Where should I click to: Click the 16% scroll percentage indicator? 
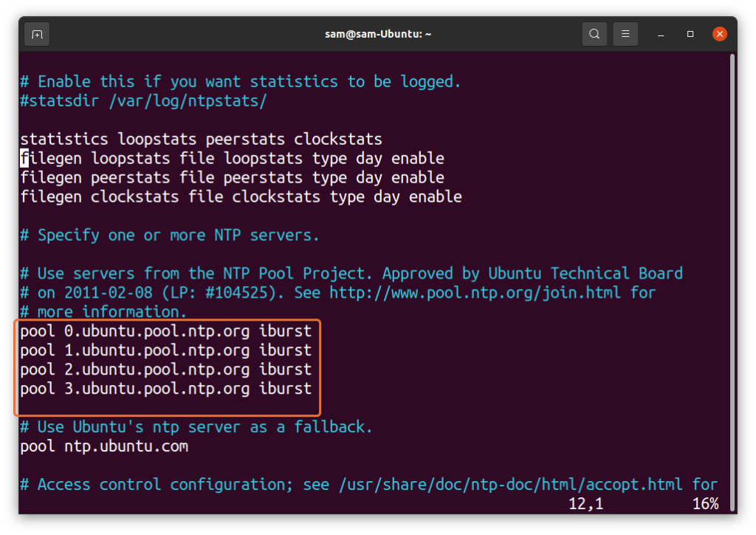707,504
